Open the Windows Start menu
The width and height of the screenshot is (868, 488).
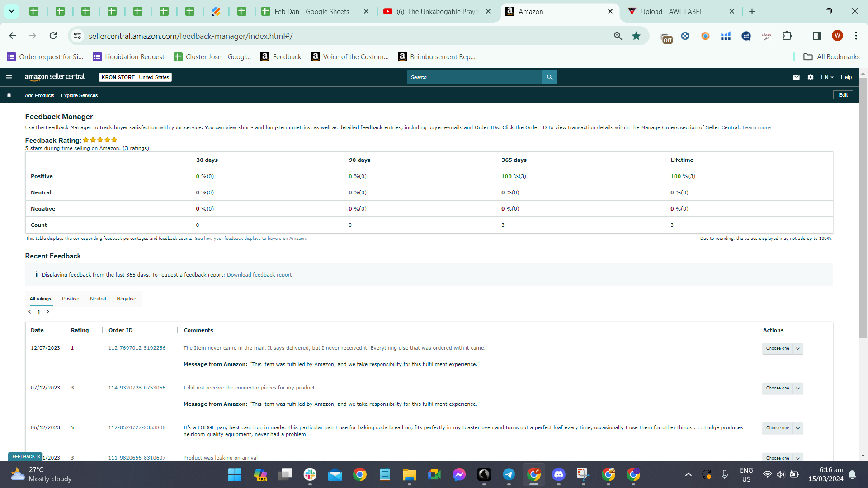coord(235,474)
